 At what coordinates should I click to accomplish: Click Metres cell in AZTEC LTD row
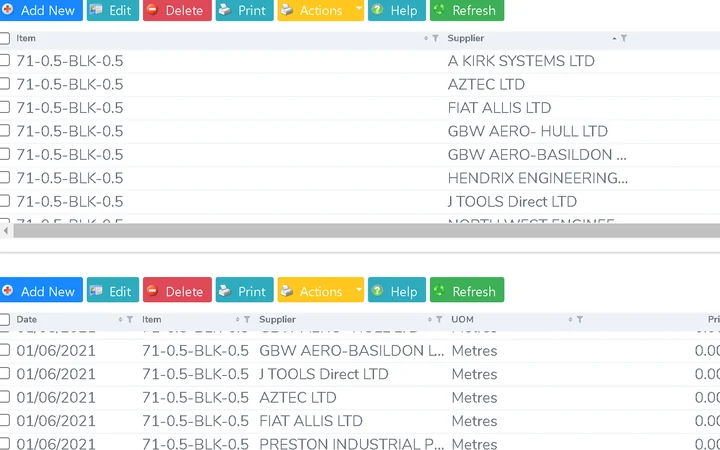tap(474, 398)
